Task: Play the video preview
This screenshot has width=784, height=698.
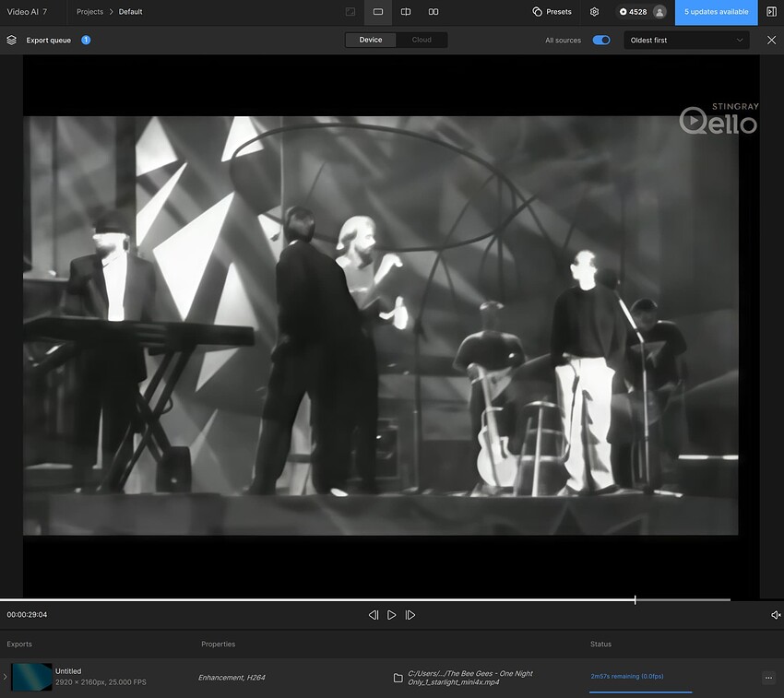Action: pos(391,615)
